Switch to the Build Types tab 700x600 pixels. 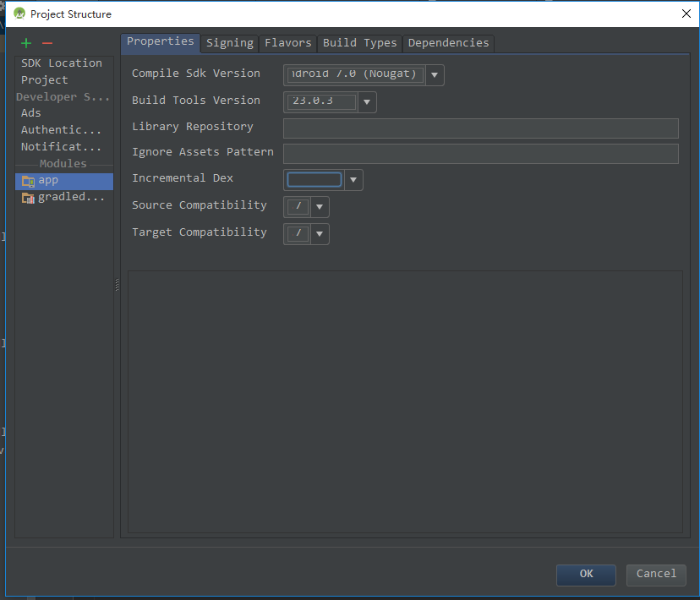tap(360, 44)
